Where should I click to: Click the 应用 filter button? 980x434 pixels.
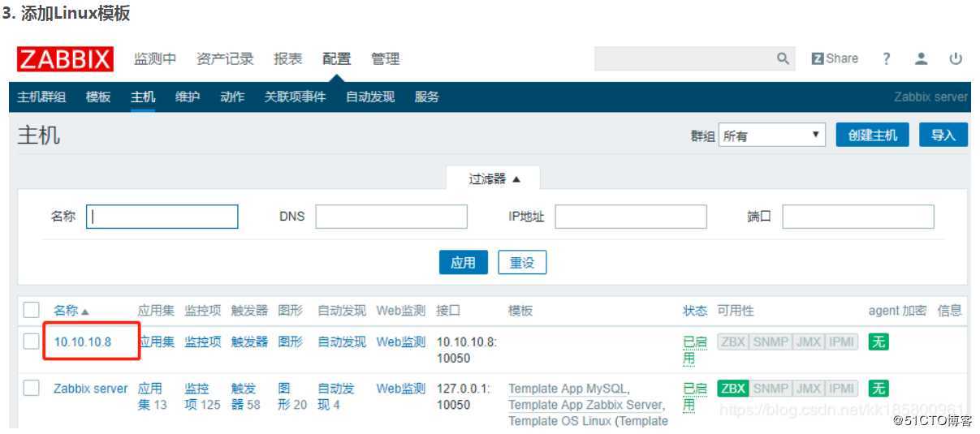[x=464, y=263]
